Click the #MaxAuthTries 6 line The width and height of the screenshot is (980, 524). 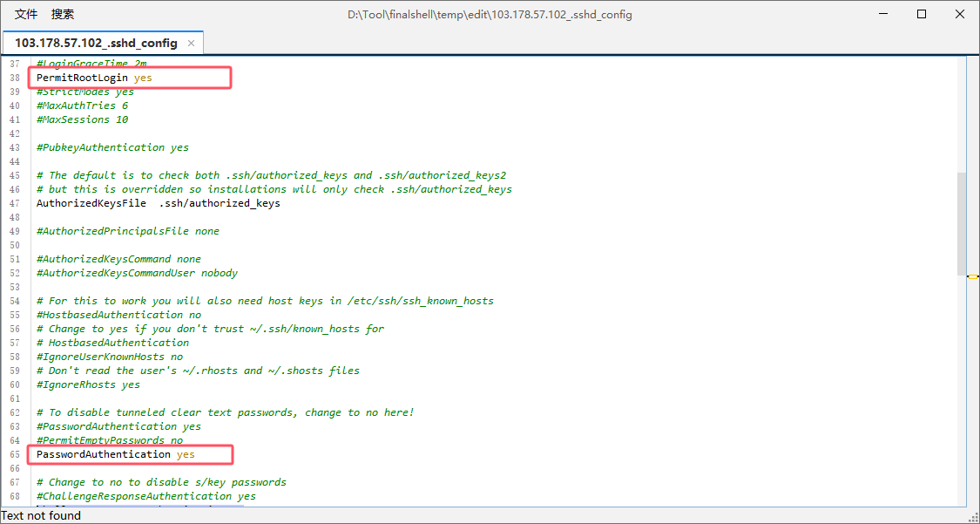(x=82, y=105)
